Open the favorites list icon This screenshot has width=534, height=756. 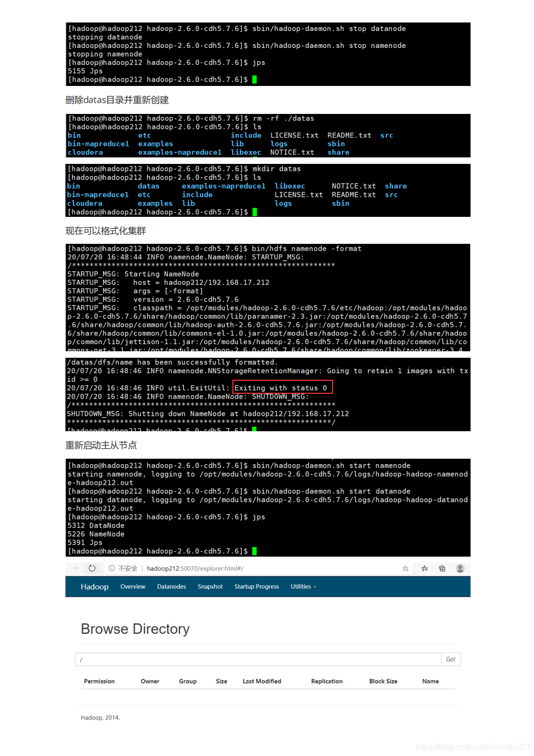tap(425, 568)
